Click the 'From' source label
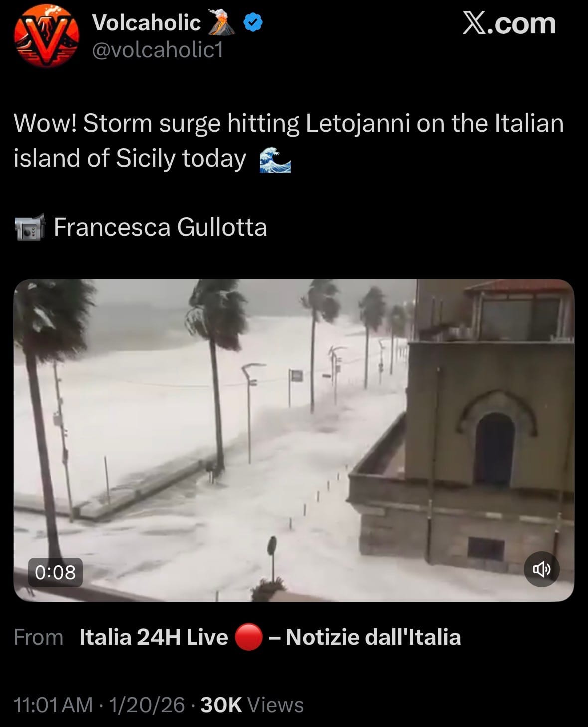 [38, 637]
